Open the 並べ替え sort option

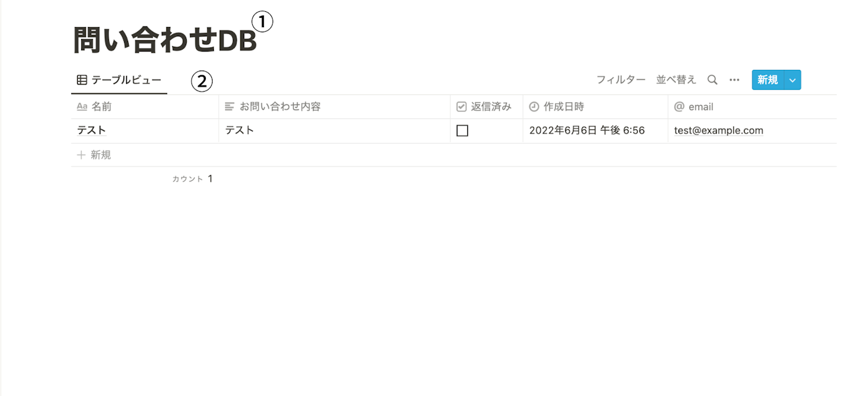[x=676, y=80]
